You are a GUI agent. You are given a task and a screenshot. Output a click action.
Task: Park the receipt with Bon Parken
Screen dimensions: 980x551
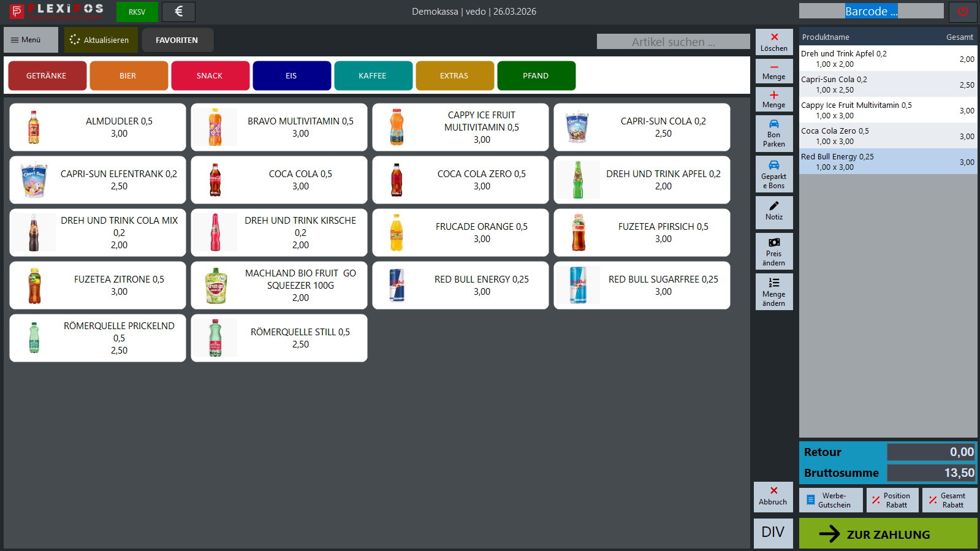coord(773,134)
